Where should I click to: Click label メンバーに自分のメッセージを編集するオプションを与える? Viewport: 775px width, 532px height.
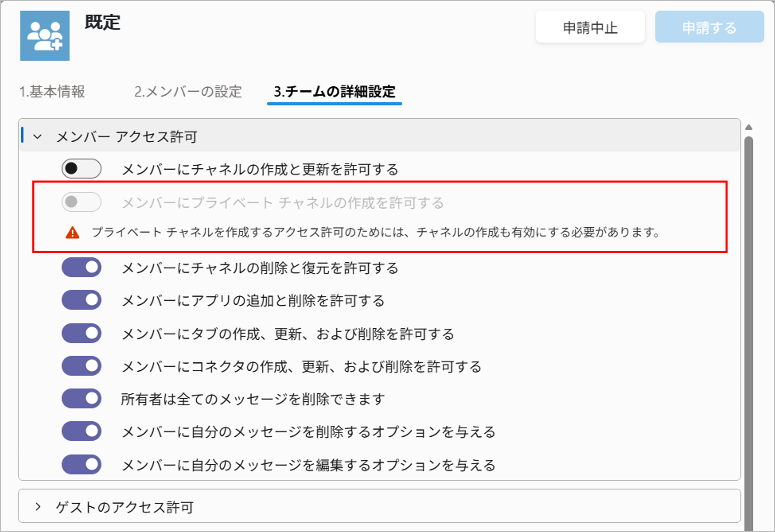(309, 465)
